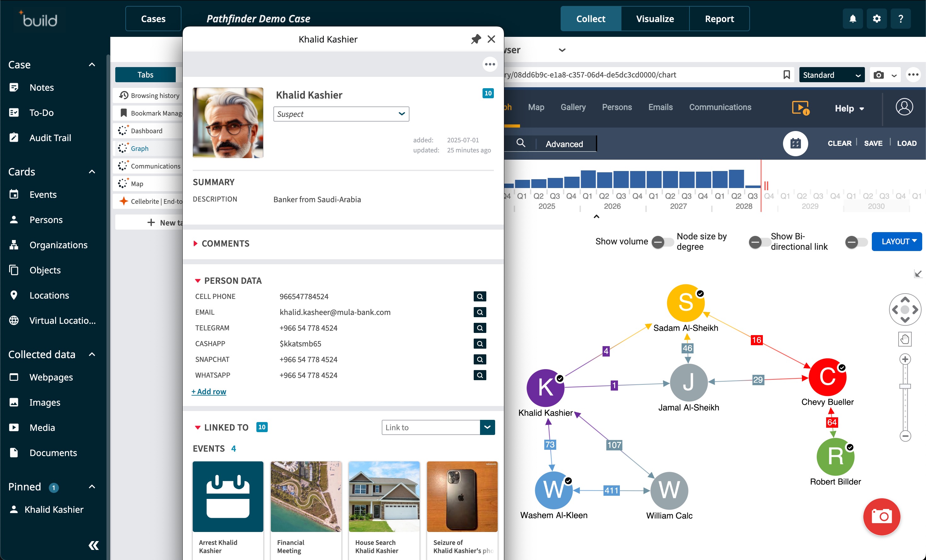Turn on Show Bi-directional link
This screenshot has height=560, width=926.
[x=856, y=242]
